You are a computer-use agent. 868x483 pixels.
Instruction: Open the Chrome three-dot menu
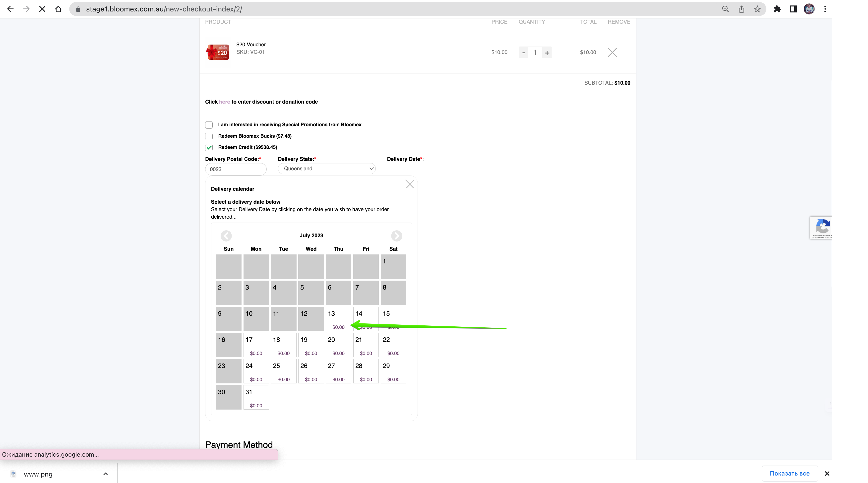point(825,9)
